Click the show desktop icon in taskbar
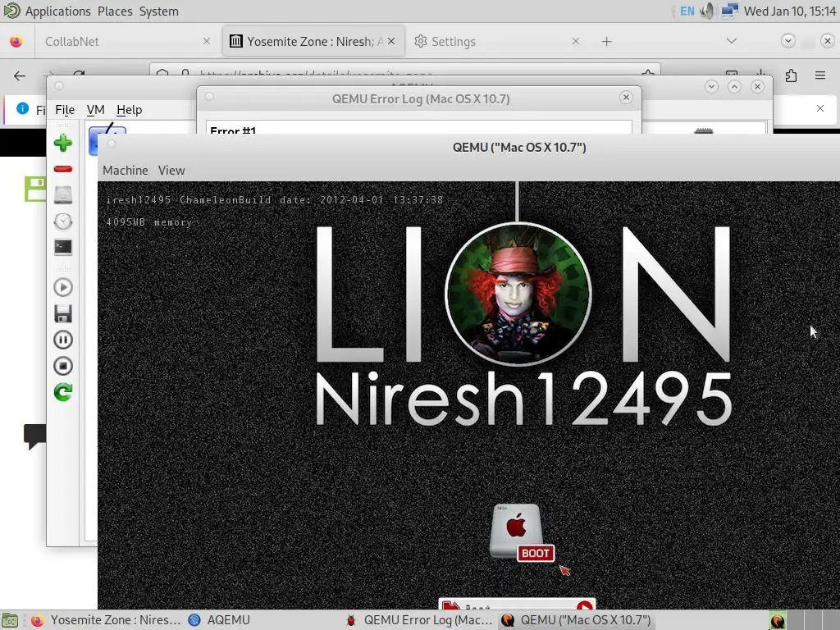Viewport: 840px width, 630px height. coord(10,620)
